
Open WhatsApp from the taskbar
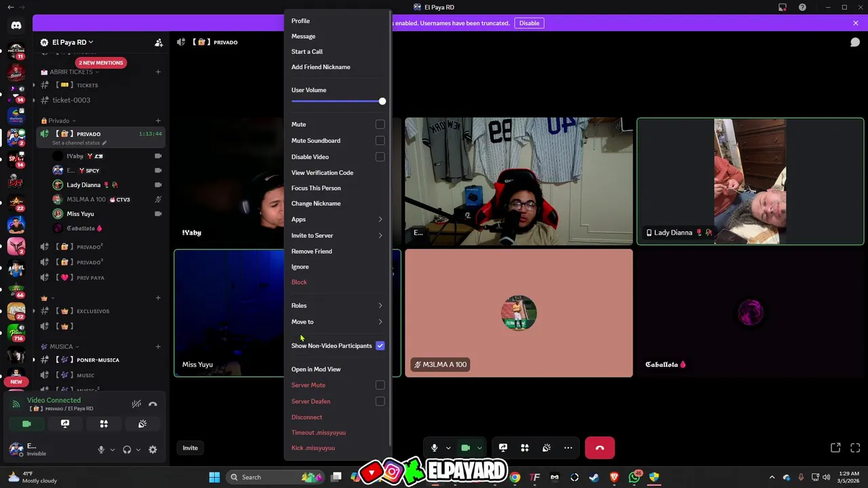[635, 477]
